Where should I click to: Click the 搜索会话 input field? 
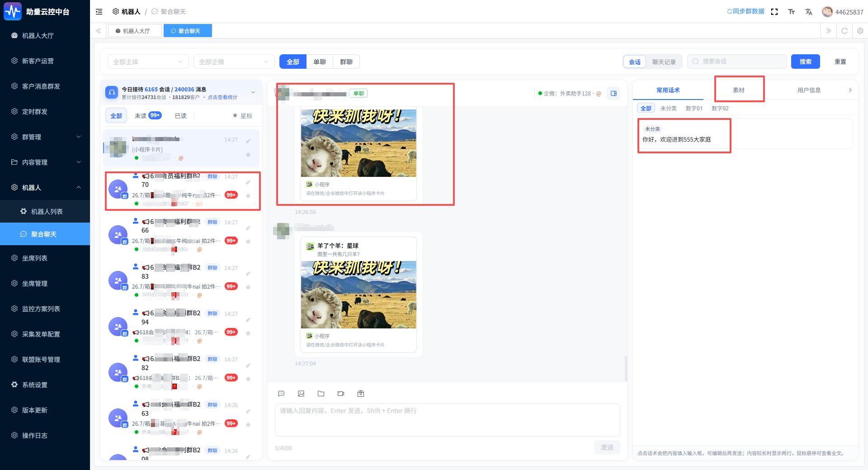(736, 62)
